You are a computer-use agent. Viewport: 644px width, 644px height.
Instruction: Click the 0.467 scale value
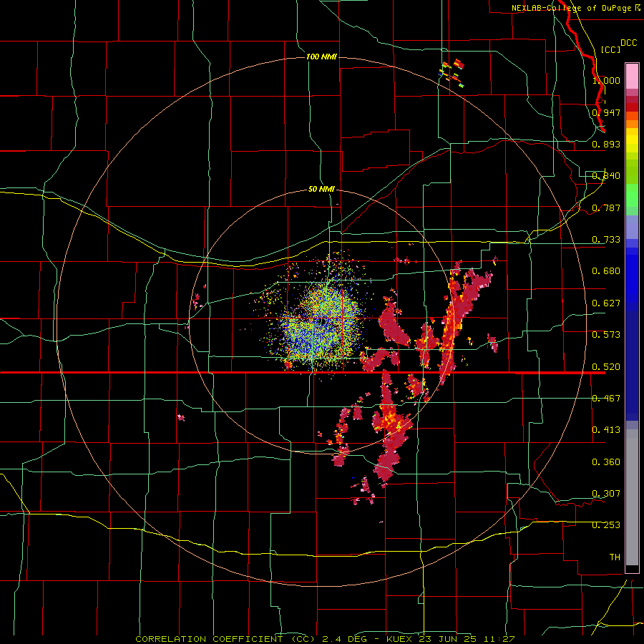tap(606, 399)
